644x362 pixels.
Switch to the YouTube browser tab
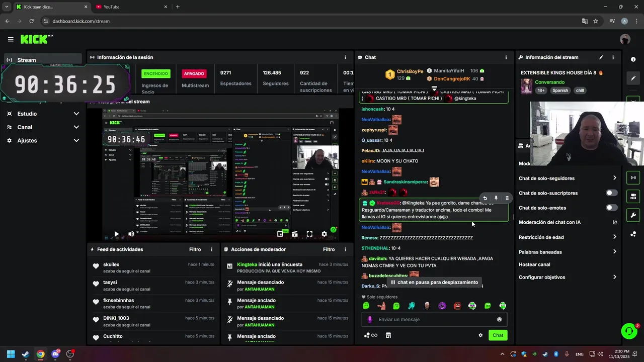pyautogui.click(x=131, y=7)
